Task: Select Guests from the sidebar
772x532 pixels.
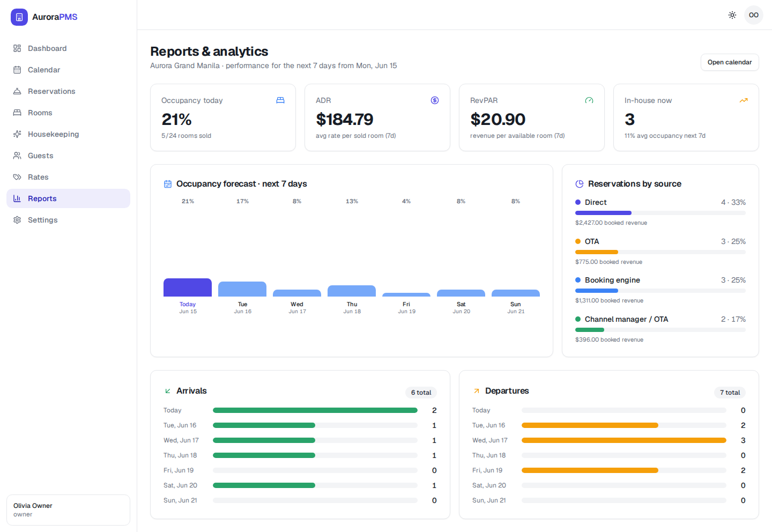Action: point(68,156)
